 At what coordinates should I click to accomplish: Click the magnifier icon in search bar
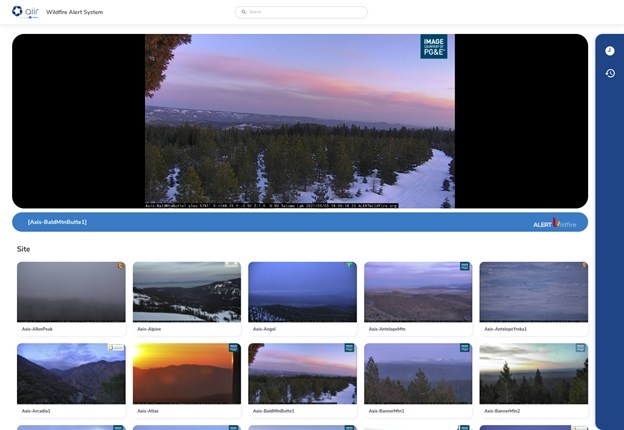click(243, 12)
